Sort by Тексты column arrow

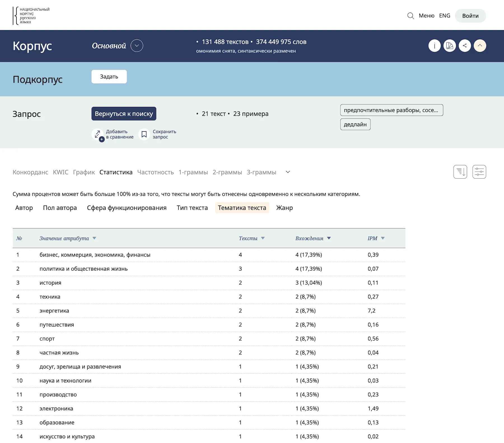(x=263, y=238)
